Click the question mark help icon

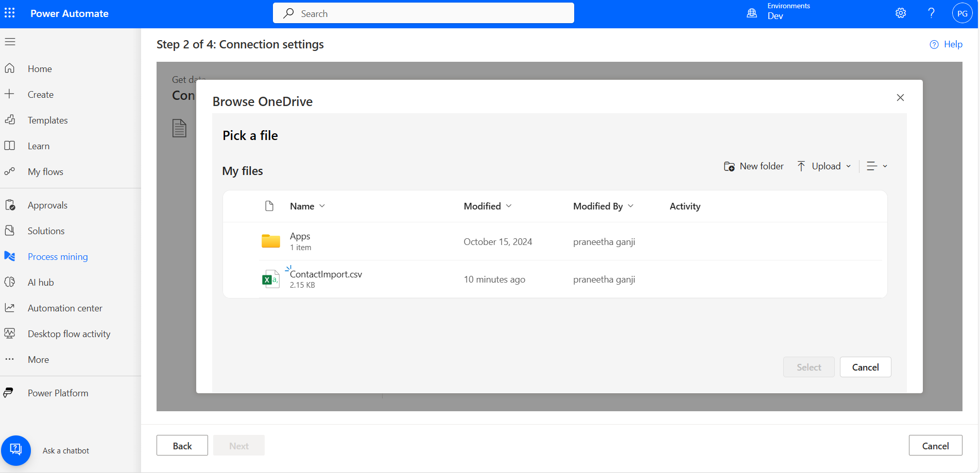pyautogui.click(x=931, y=13)
